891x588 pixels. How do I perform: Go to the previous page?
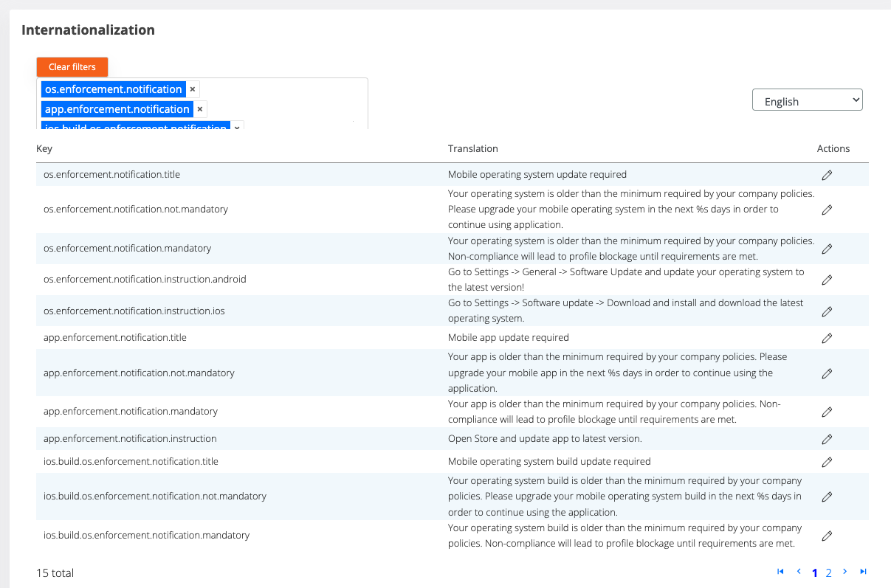coord(798,572)
